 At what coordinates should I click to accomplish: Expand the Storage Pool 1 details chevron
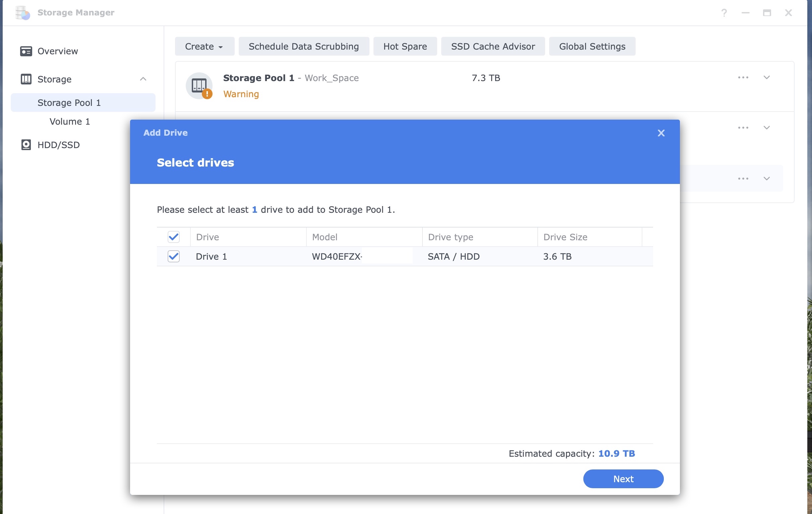tap(766, 78)
